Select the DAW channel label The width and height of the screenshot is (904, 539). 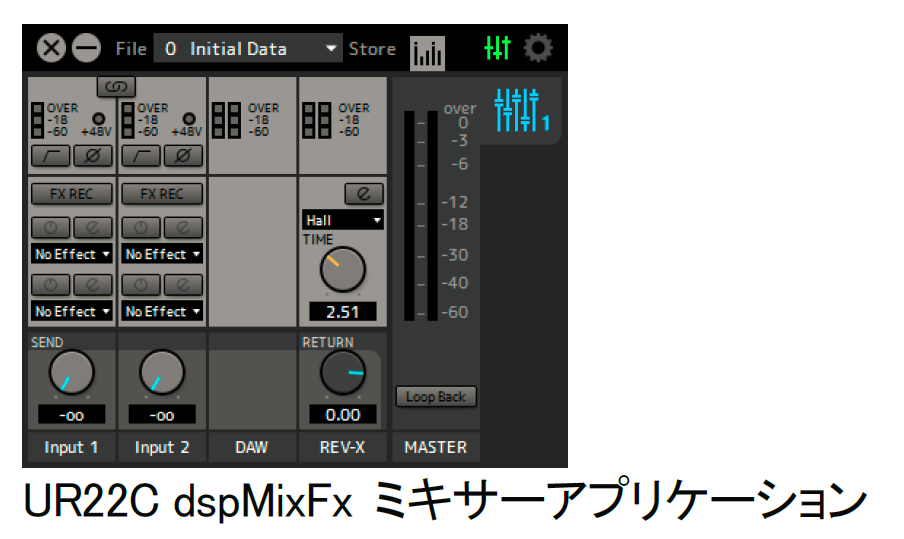point(252,447)
